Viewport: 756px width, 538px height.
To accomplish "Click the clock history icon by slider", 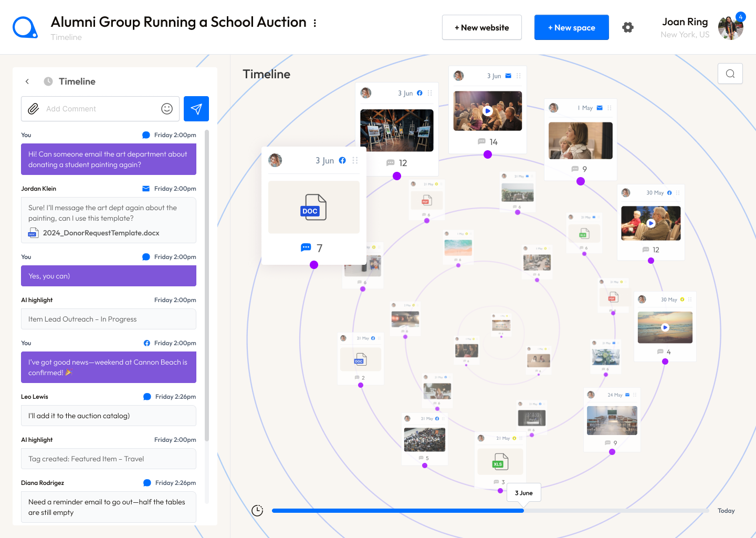I will pos(257,511).
